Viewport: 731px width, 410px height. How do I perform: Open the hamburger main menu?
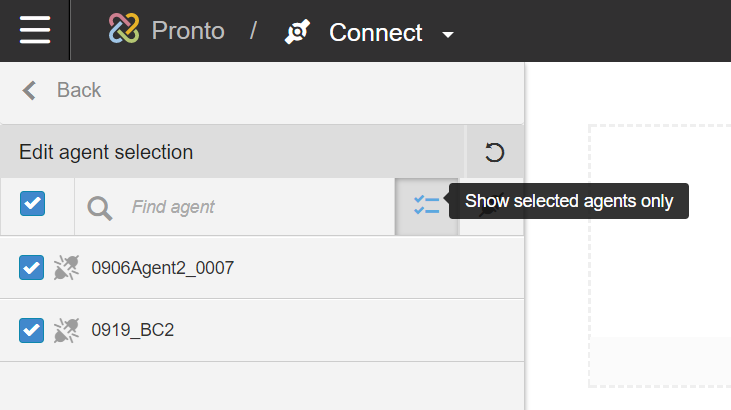(x=34, y=31)
